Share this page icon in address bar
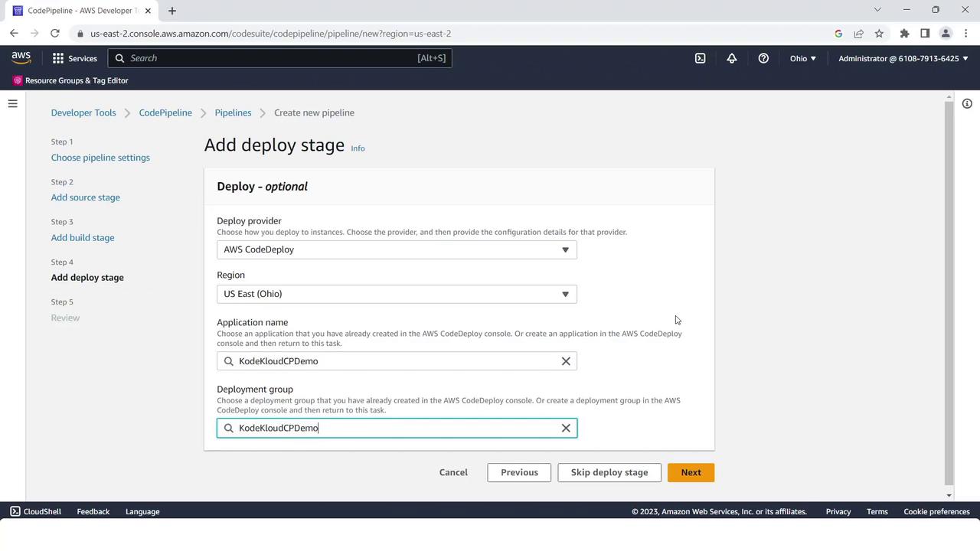980x551 pixels. point(858,34)
